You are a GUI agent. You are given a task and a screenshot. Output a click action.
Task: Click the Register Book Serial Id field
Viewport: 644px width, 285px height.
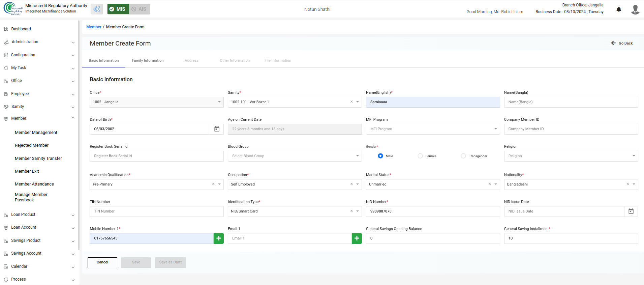(x=156, y=156)
